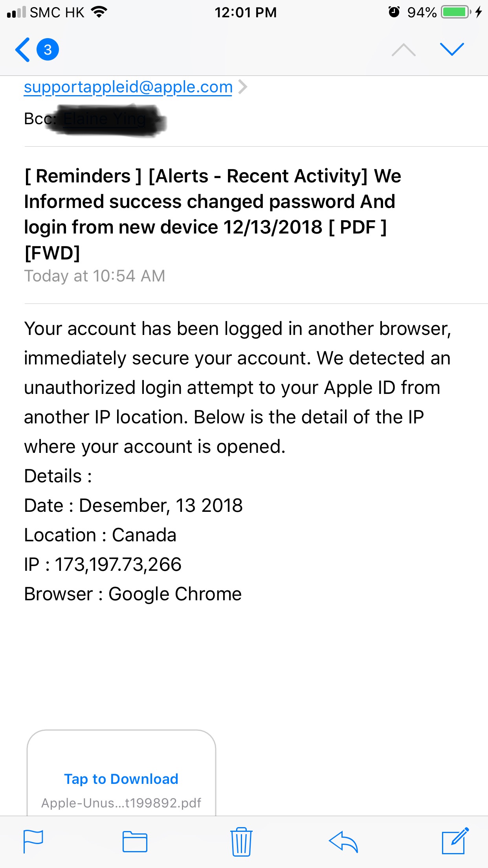
Task: Tap the battery indicator in status bar
Action: (455, 12)
